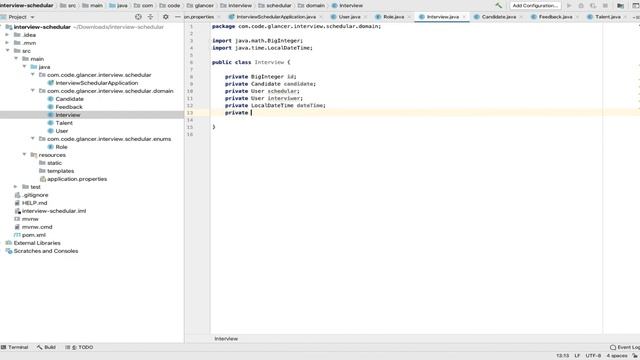This screenshot has height=360, width=640.
Task: Collapse the java folder arrow
Action: pos(24,67)
